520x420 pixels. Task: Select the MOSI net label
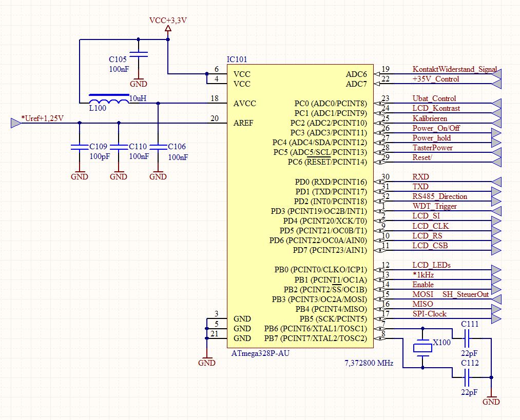click(423, 294)
